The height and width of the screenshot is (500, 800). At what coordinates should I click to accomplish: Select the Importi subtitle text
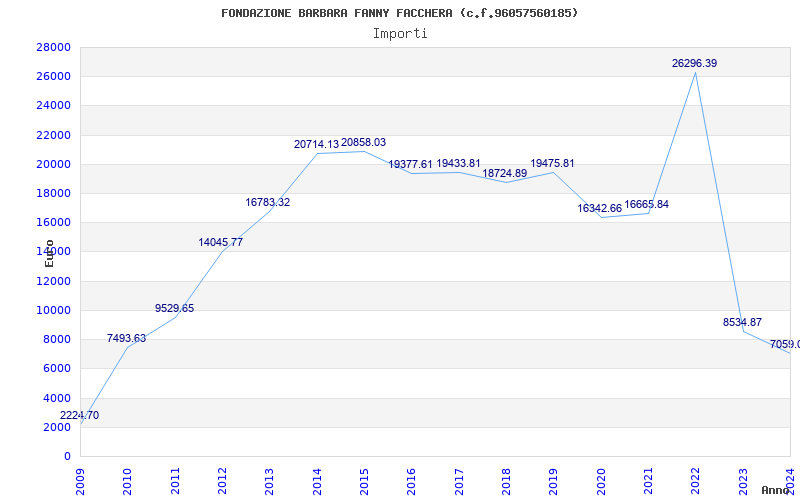400,34
